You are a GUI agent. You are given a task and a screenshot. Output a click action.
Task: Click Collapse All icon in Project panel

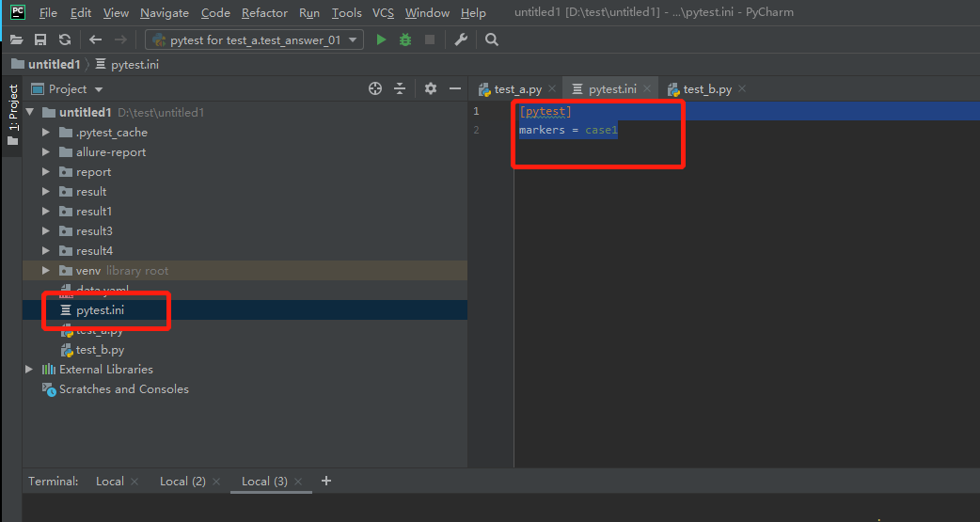pyautogui.click(x=400, y=88)
